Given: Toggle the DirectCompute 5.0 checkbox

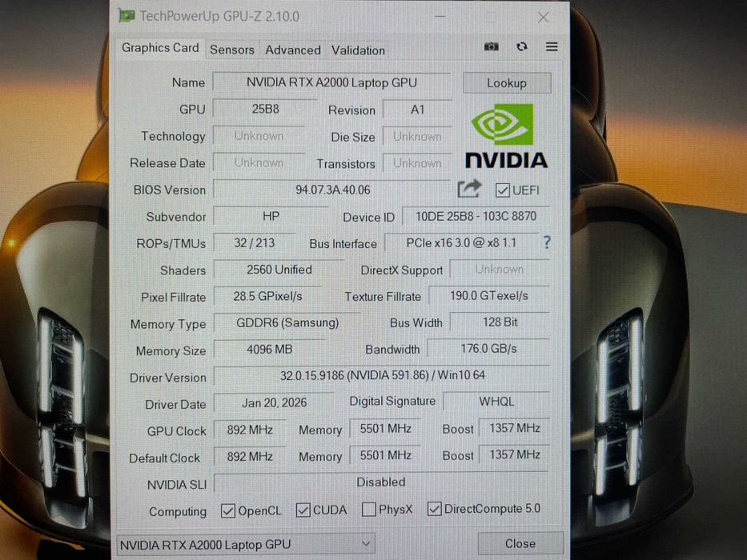Looking at the screenshot, I should pyautogui.click(x=434, y=509).
